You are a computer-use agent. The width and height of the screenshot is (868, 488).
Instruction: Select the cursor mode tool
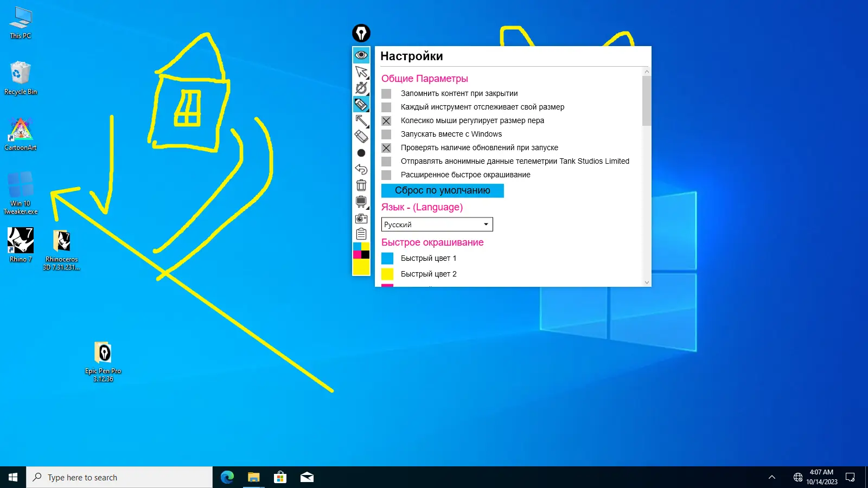point(361,72)
